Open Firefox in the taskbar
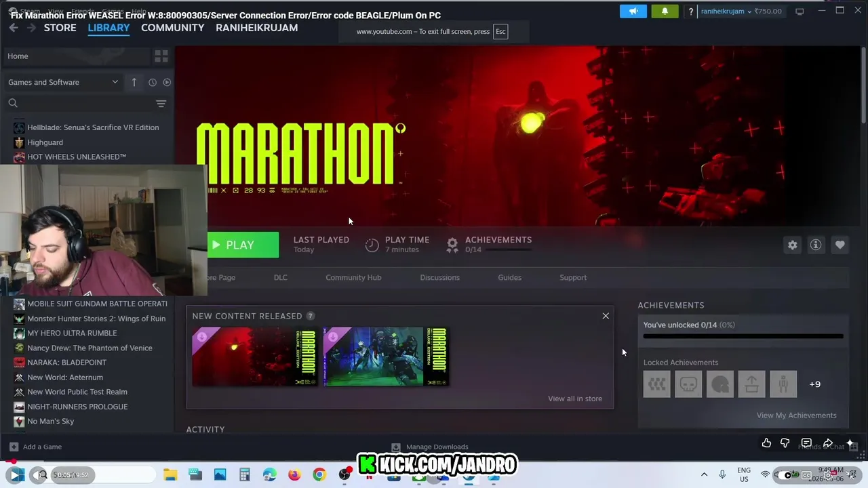 tap(294, 474)
